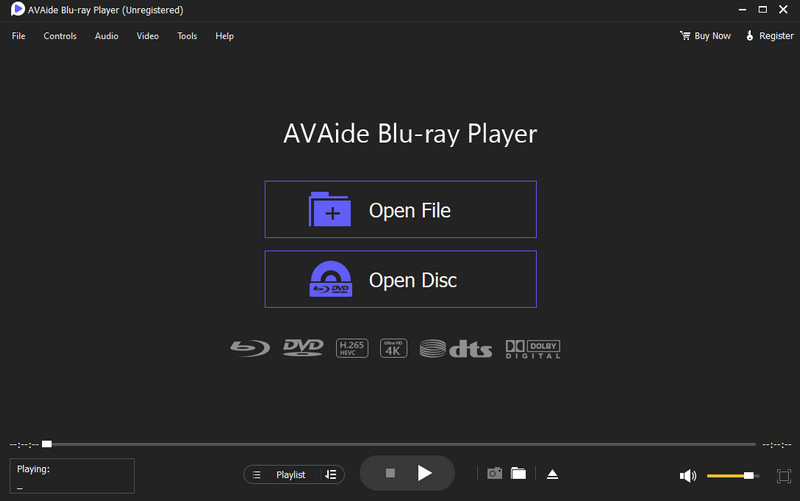Click the AVAide app logo in the title bar
The width and height of the screenshot is (800, 501).
(x=17, y=9)
